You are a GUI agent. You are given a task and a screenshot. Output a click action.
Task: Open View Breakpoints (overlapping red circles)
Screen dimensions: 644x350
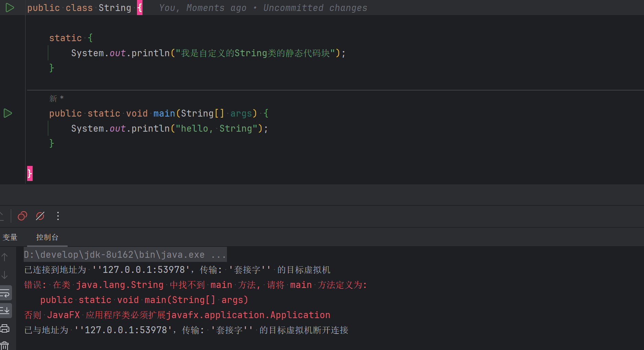coord(22,216)
